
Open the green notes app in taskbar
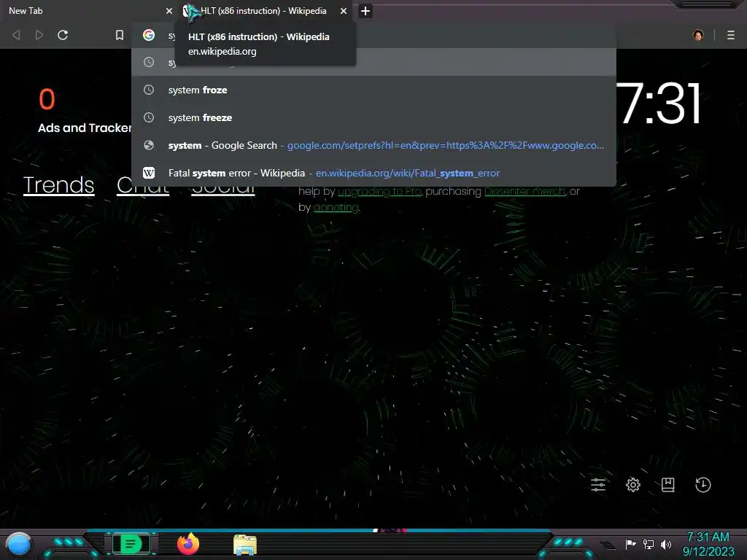point(131,544)
